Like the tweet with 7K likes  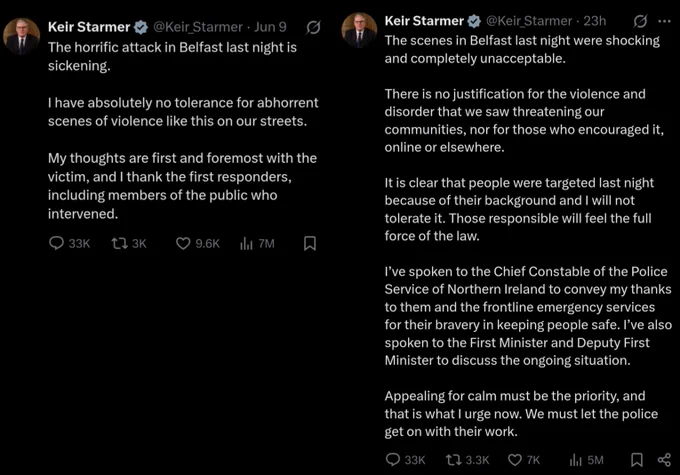click(524, 460)
